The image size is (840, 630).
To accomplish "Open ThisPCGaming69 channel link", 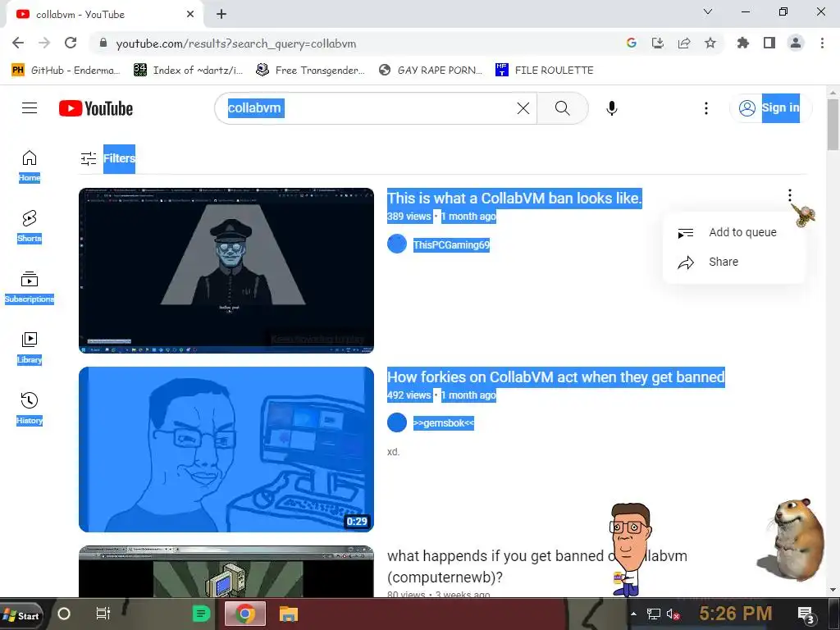I will point(451,244).
